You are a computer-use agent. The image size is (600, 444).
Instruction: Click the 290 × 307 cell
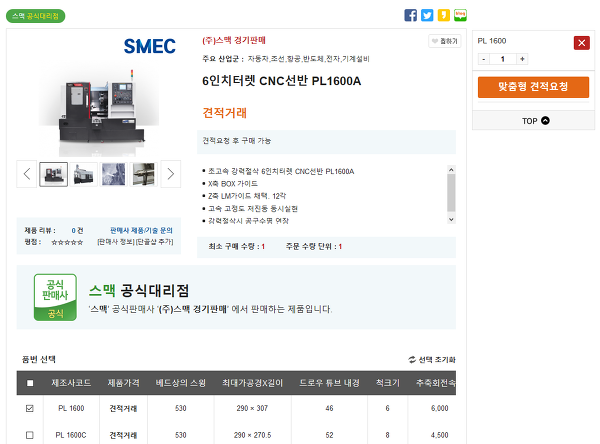252,408
